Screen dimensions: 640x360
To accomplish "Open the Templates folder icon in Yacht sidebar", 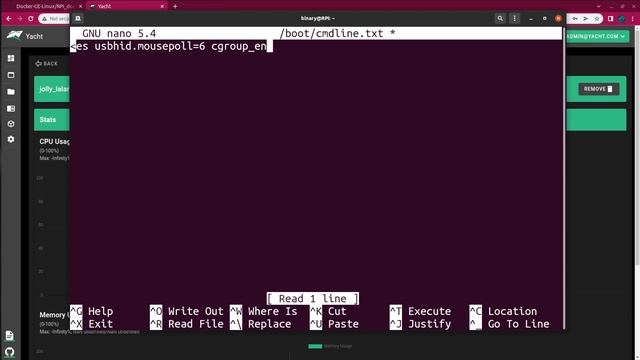I will [x=11, y=92].
